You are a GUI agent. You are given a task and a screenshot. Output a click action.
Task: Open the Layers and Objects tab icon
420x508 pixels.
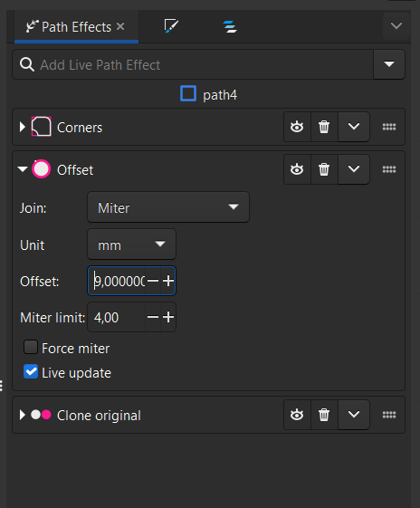coord(230,26)
